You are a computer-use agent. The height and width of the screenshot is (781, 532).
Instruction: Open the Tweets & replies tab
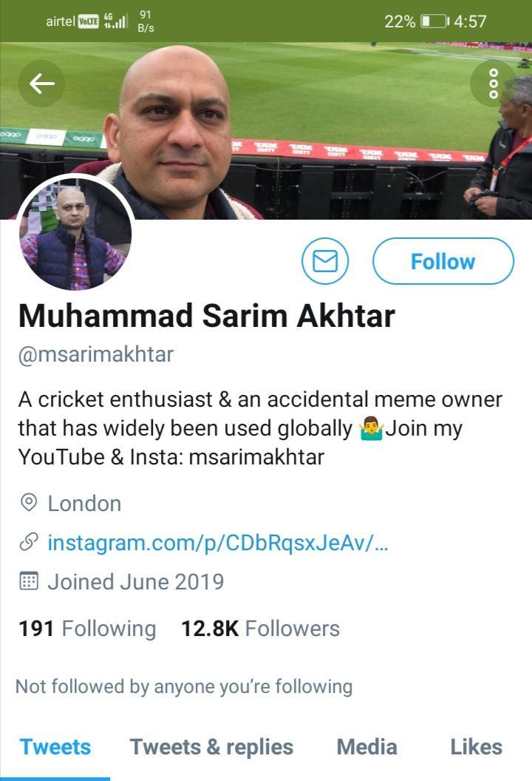tap(211, 747)
